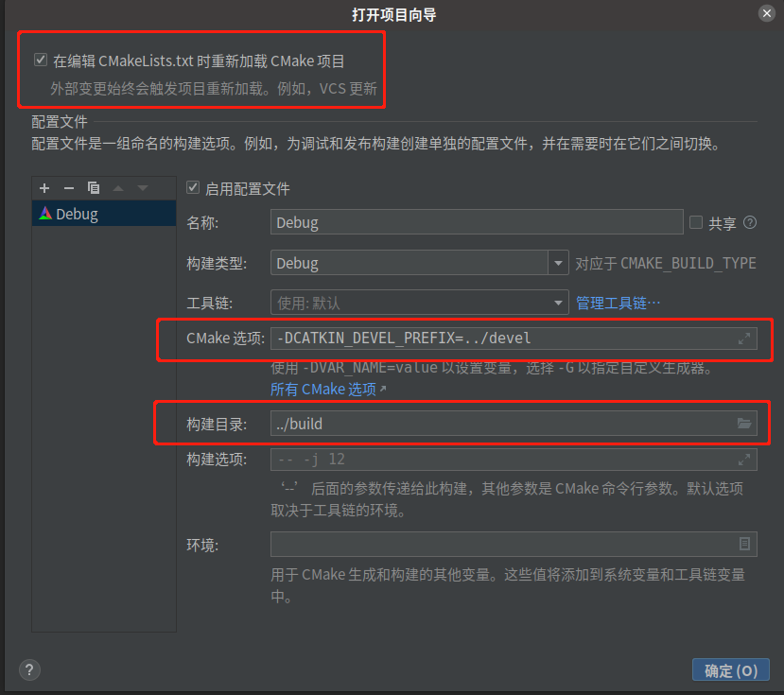The width and height of the screenshot is (784, 695).
Task: Open the 所有 CMake 选项 link
Action: [320, 389]
